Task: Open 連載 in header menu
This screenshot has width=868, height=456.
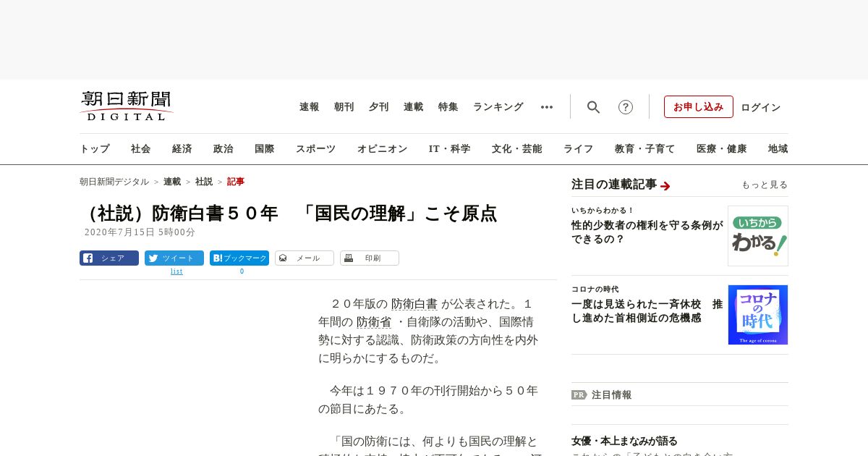Action: coord(414,107)
